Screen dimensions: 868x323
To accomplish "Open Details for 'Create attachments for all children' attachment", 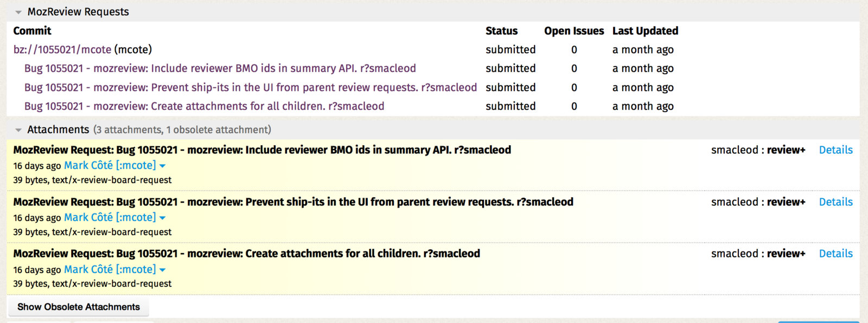I will pos(835,254).
